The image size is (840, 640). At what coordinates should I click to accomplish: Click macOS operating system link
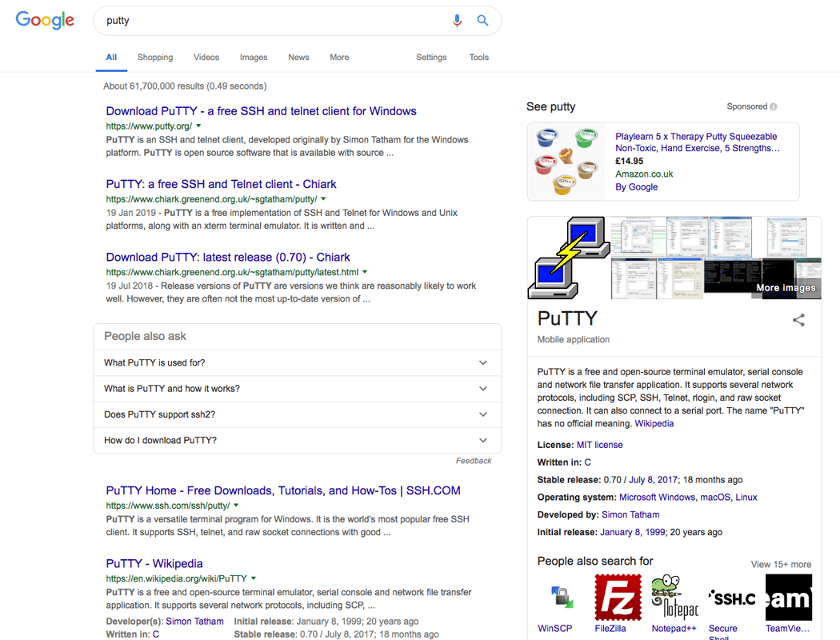tap(715, 497)
